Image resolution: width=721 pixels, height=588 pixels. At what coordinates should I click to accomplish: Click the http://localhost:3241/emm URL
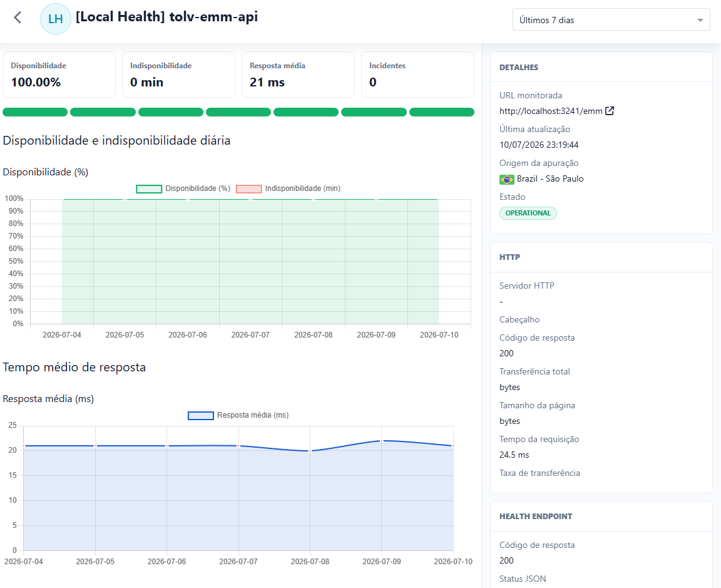(x=551, y=111)
